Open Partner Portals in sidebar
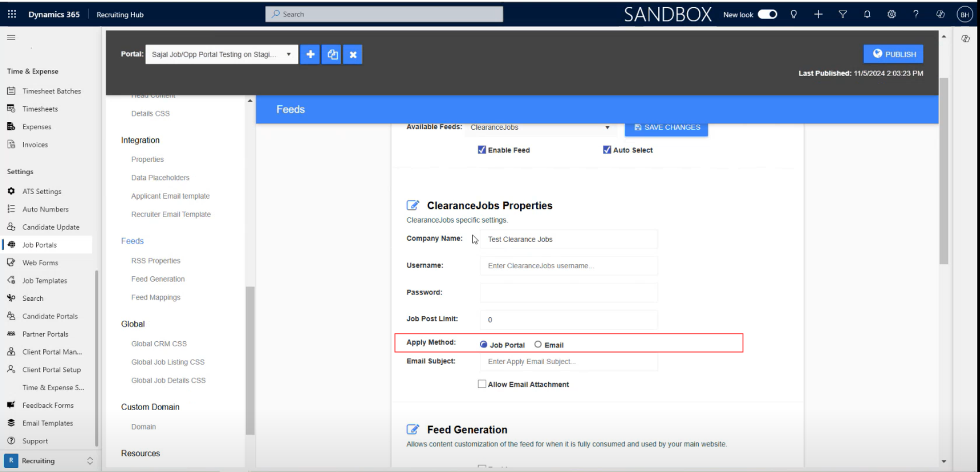 45,334
